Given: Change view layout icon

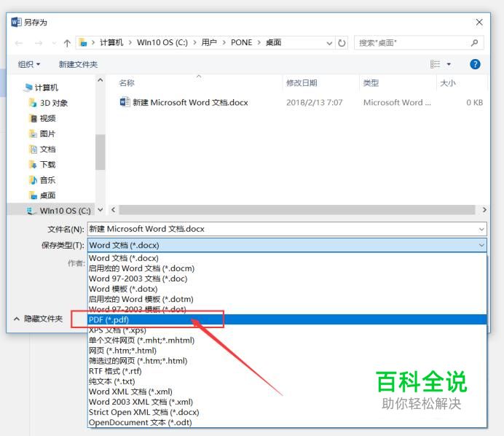Looking at the screenshot, I should click(x=435, y=64).
